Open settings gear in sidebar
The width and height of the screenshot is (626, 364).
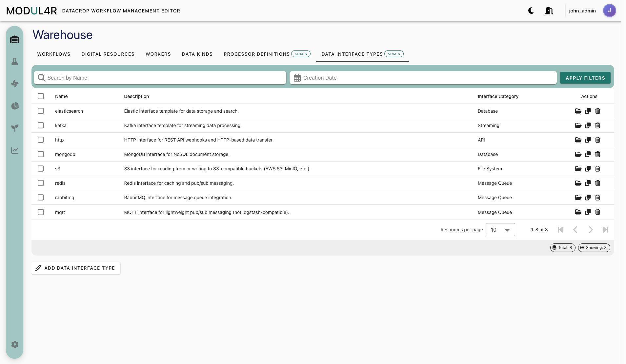pos(15,344)
